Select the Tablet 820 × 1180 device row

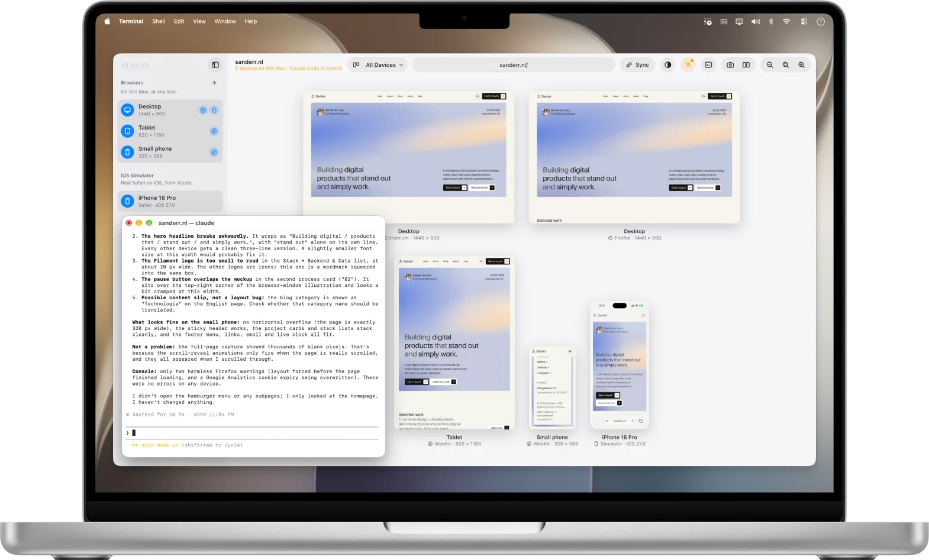click(x=170, y=131)
